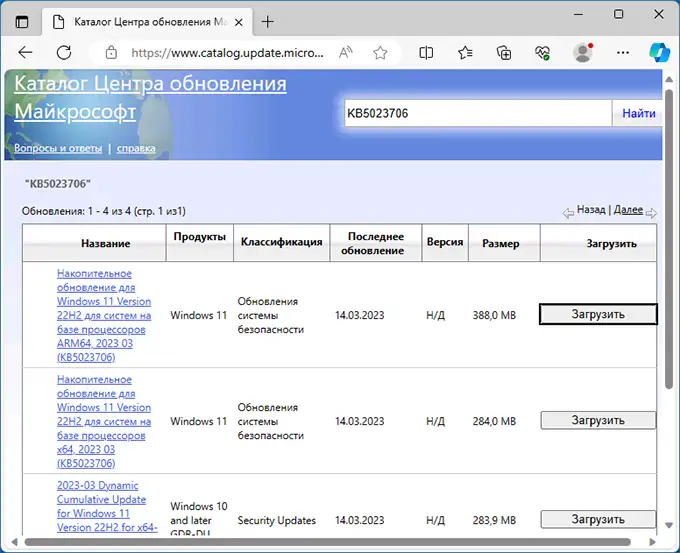The height and width of the screenshot is (553, 680).
Task: Click the KB5023706 search field
Action: click(478, 114)
